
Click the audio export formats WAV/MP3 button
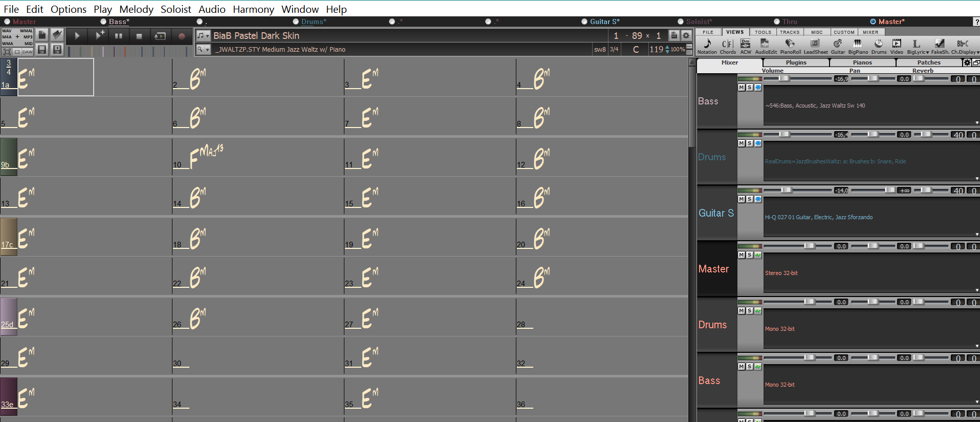point(17,37)
